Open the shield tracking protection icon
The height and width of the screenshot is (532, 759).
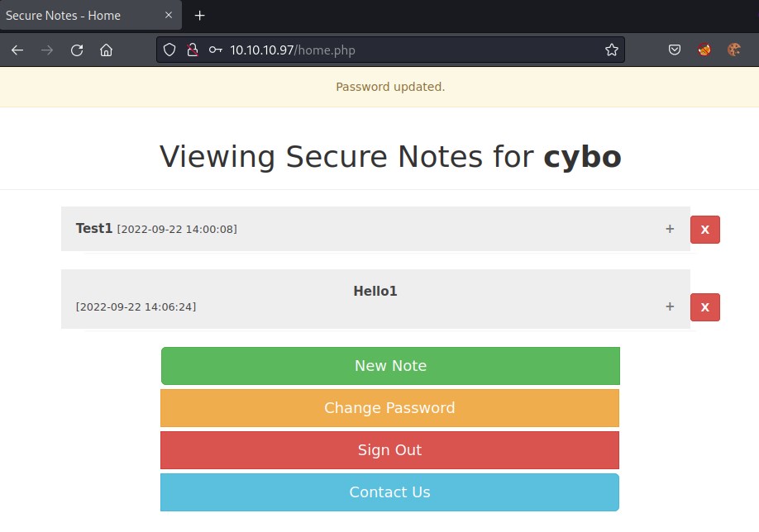tap(169, 50)
